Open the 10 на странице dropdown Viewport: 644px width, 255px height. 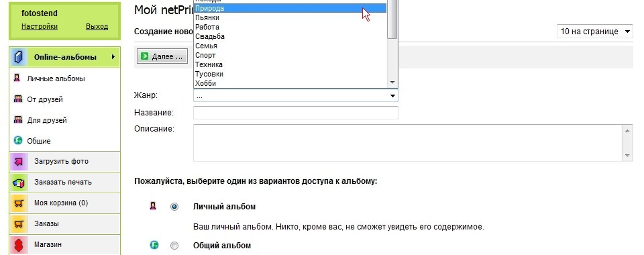tap(595, 32)
